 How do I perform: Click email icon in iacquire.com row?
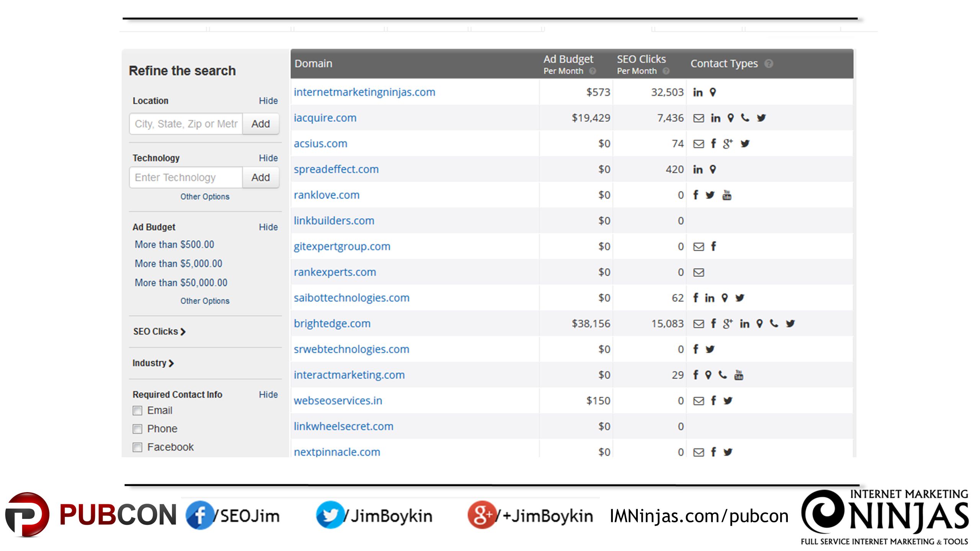click(699, 118)
